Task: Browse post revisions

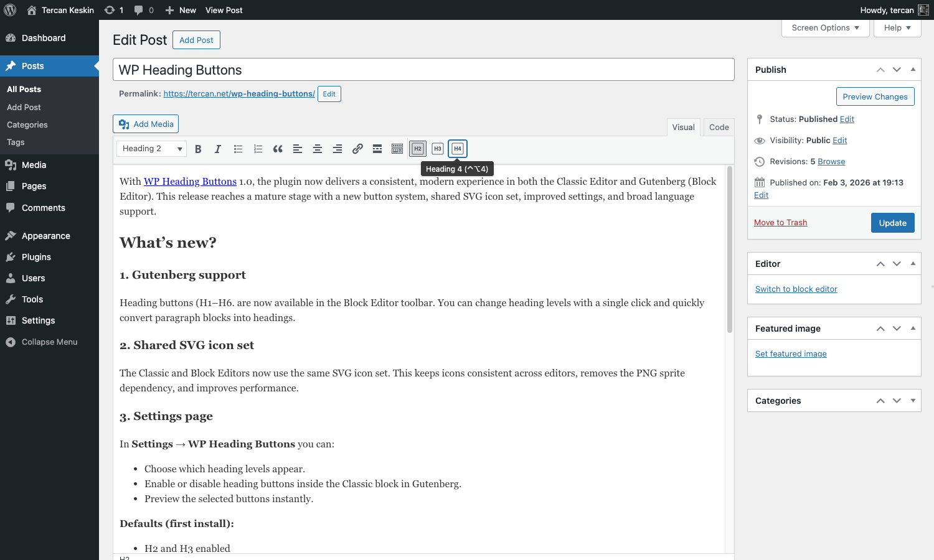Action: point(831,162)
